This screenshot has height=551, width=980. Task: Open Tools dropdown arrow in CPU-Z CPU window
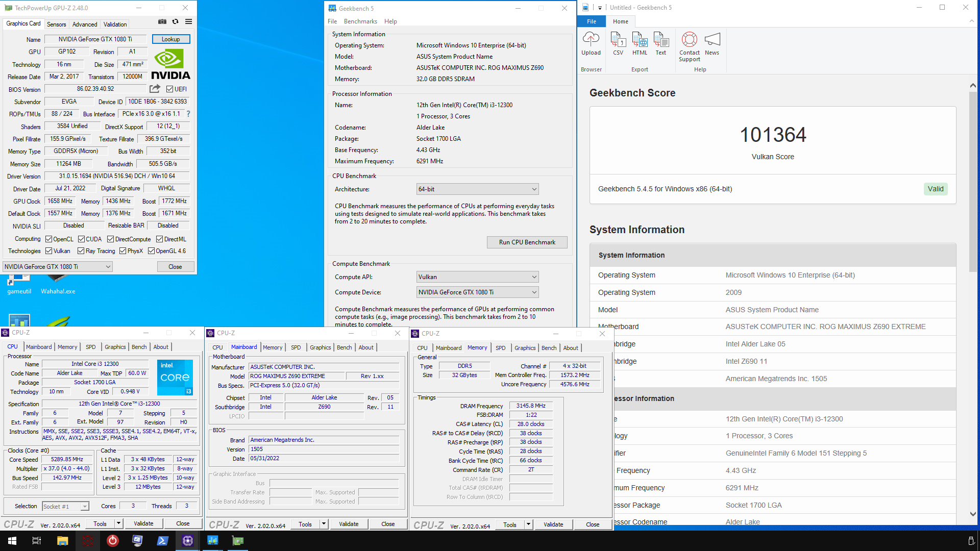(x=118, y=523)
